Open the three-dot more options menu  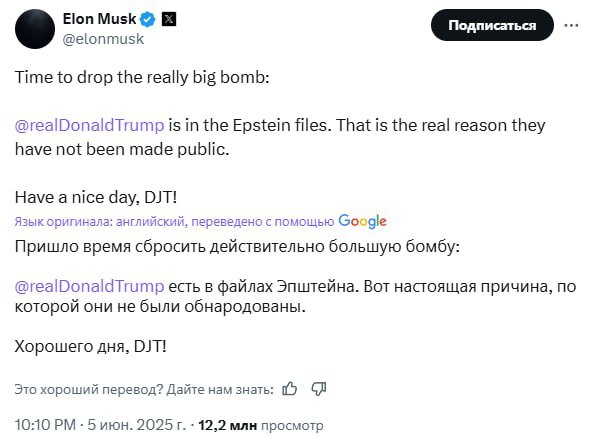571,25
